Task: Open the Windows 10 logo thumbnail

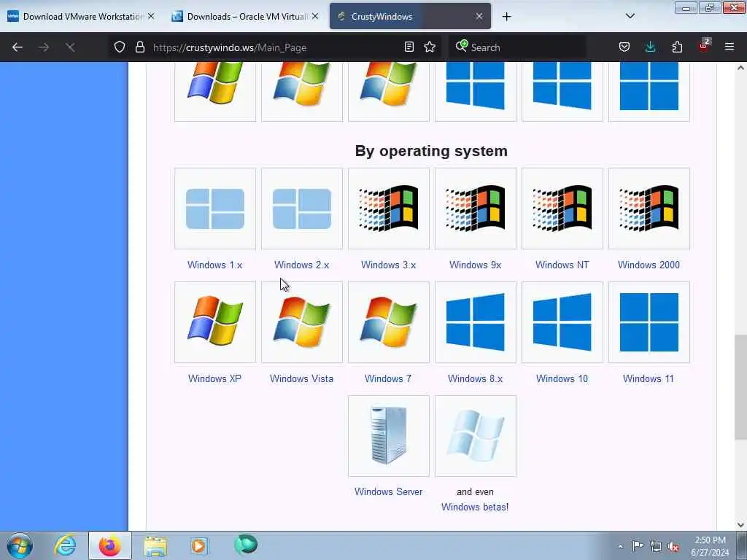Action: pyautogui.click(x=562, y=322)
